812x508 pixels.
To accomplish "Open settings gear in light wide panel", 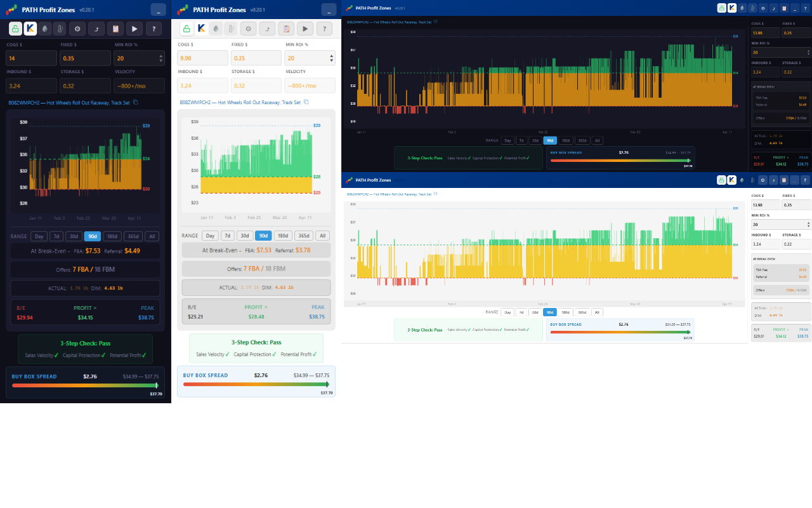I will 763,180.
